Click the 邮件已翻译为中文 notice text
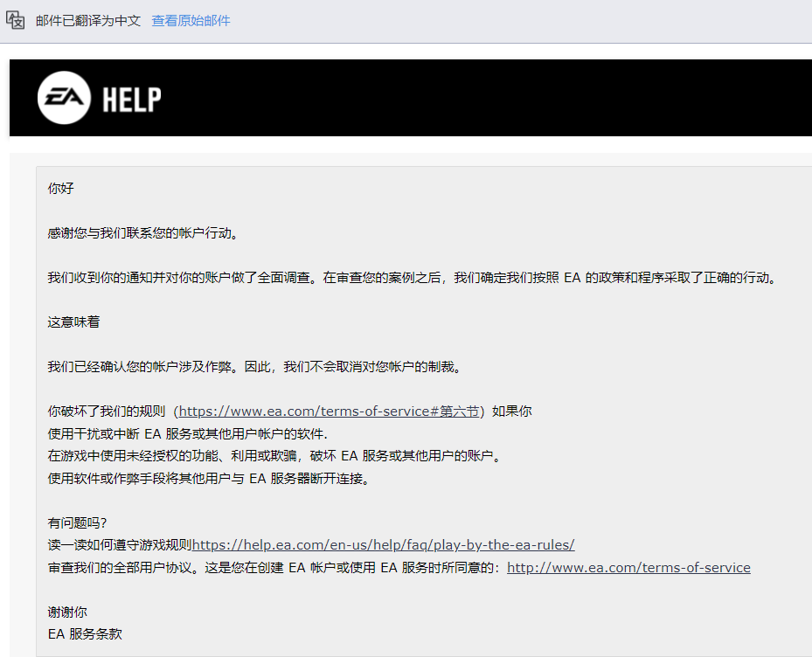This screenshot has height=657, width=812. [88, 21]
